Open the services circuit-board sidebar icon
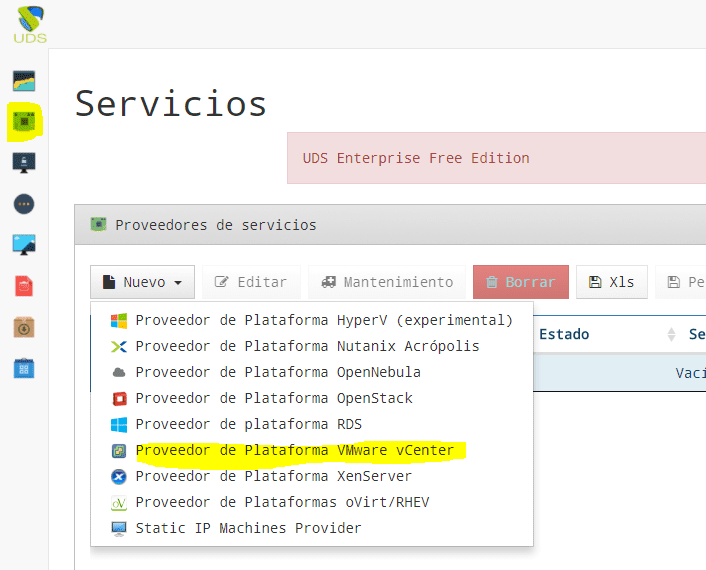The width and height of the screenshot is (706, 570). click(24, 122)
